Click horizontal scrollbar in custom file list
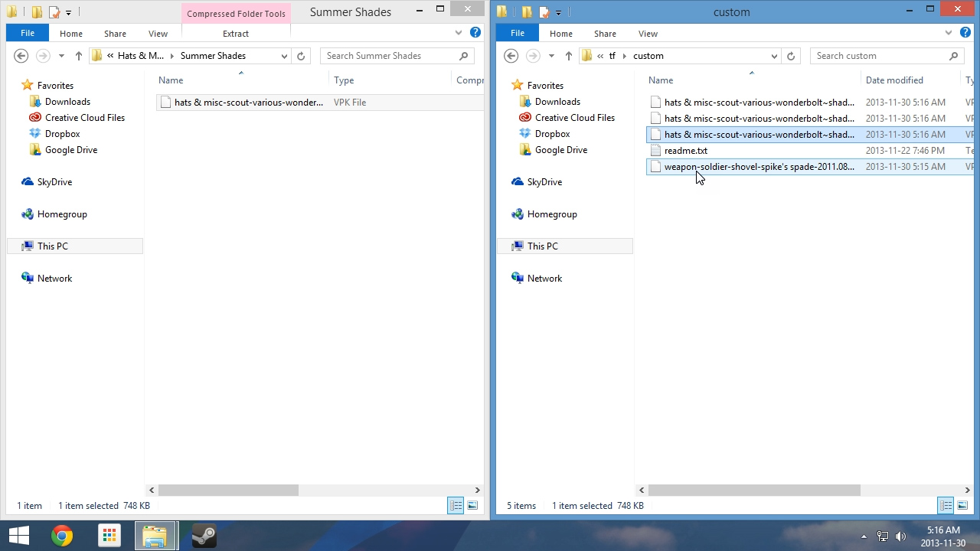980x551 pixels. click(754, 490)
